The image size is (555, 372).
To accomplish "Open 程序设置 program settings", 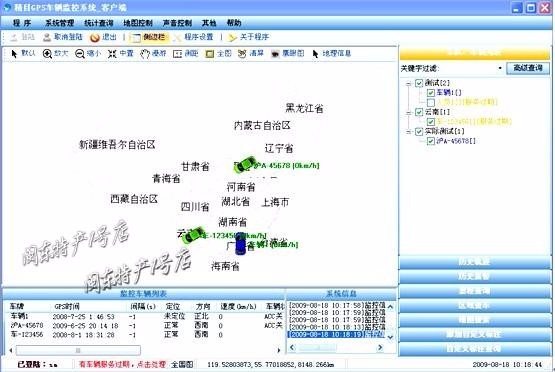I will (193, 37).
